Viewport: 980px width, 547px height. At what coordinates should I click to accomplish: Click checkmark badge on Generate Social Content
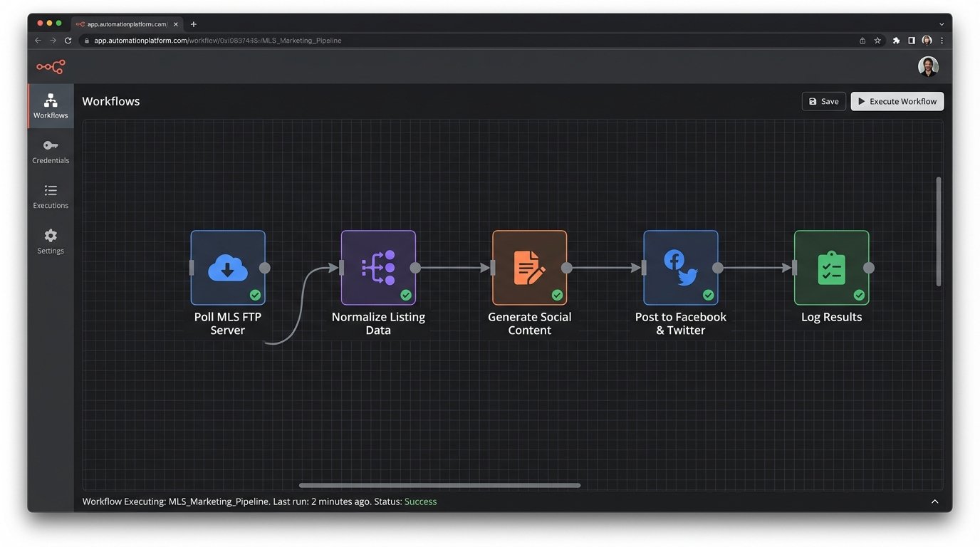coord(557,295)
